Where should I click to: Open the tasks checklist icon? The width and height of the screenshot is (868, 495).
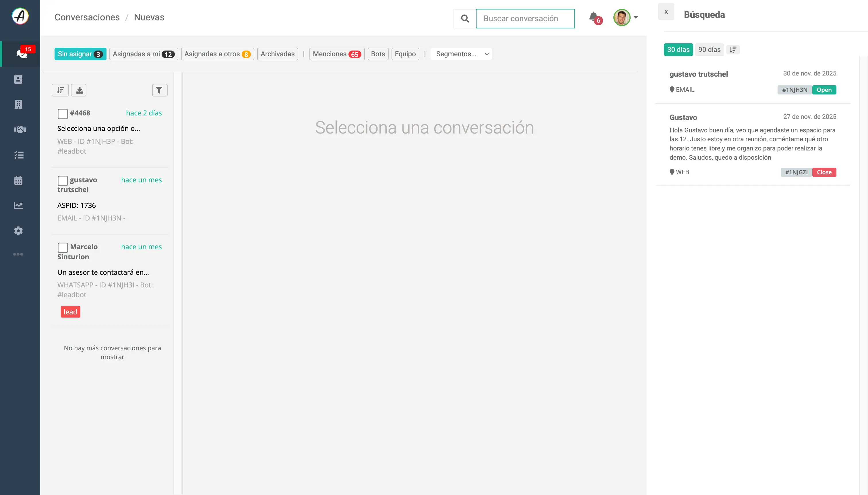pos(19,155)
